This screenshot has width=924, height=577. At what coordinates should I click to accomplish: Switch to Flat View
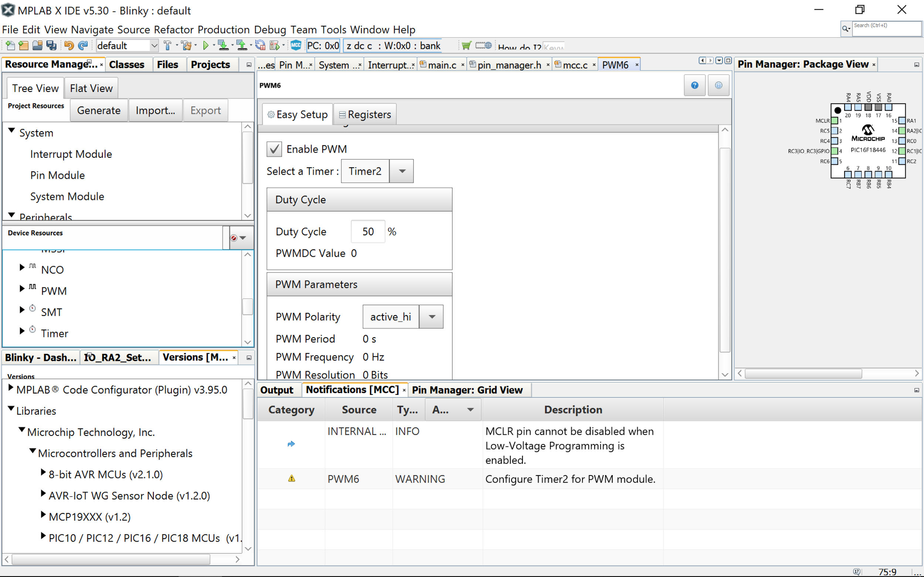point(91,88)
